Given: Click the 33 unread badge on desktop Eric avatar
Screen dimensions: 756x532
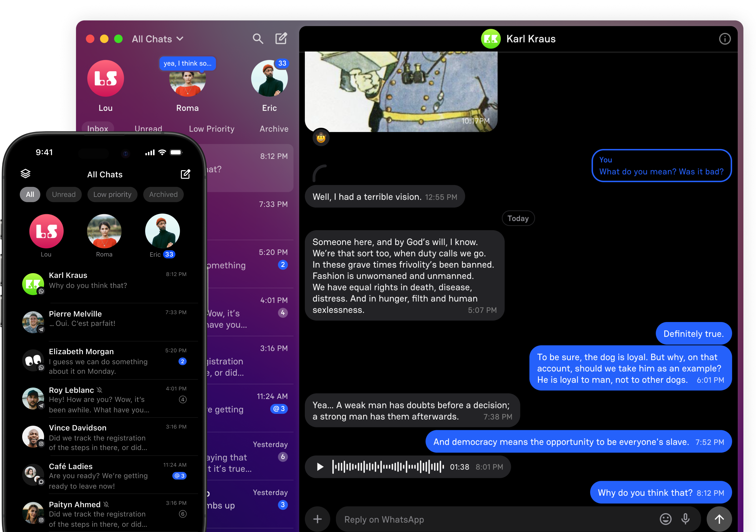Looking at the screenshot, I should click(282, 63).
